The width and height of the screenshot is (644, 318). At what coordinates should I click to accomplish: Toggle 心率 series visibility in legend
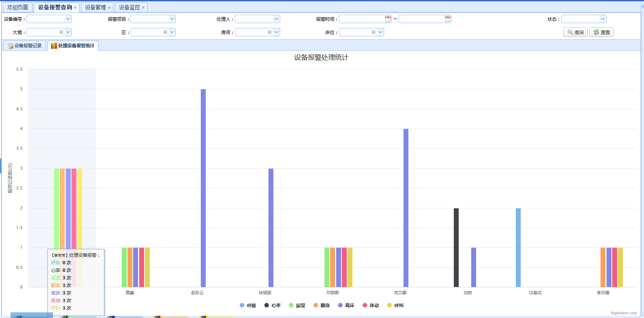pos(273,306)
